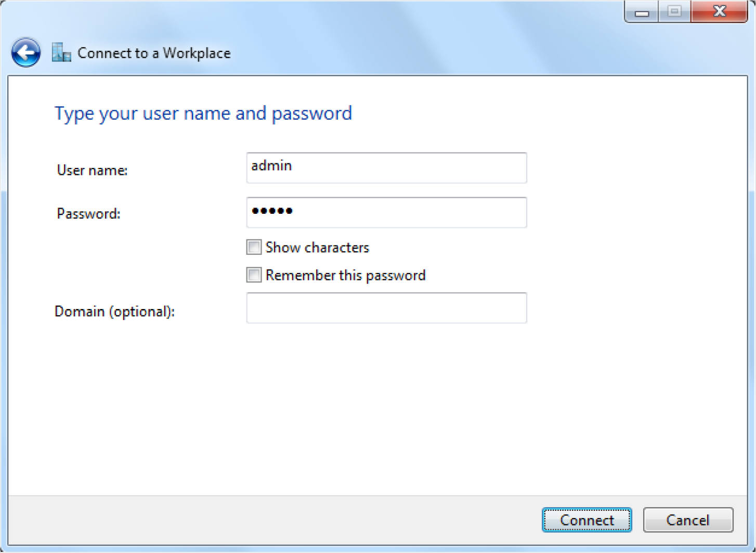
Task: Close the window with the red X
Action: coord(719,12)
